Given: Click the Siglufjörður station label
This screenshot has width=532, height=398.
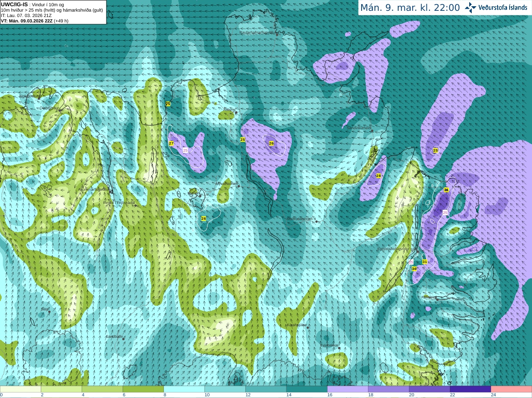Looking at the screenshot, I should click(x=30, y=96).
